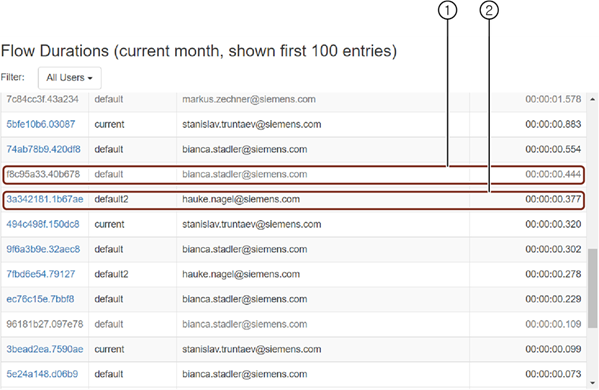Open flow link ec76c15e.7bbf8
This screenshot has height=390, width=599.
point(40,299)
